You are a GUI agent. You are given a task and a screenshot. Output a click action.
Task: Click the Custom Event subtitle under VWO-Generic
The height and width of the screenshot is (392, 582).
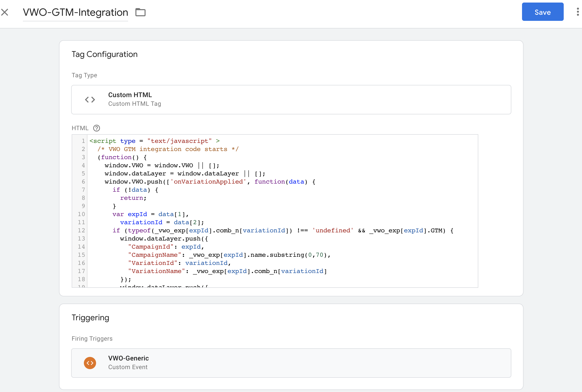coord(128,367)
